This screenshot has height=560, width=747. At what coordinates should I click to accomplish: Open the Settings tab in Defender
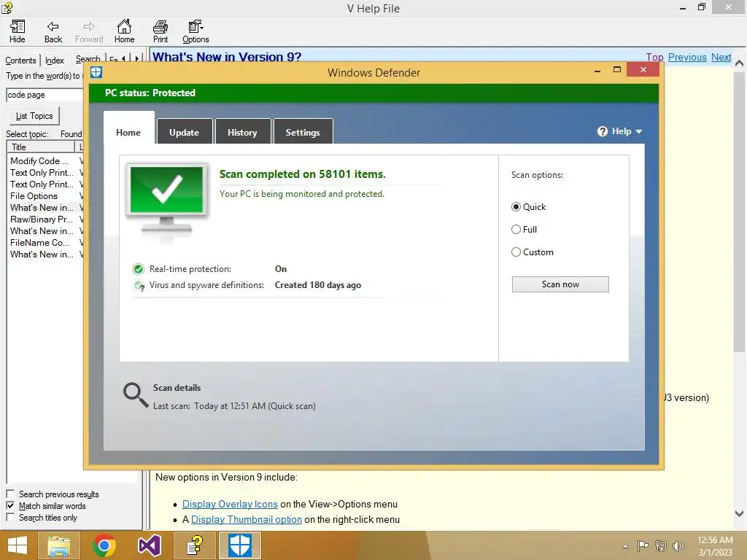click(x=303, y=132)
